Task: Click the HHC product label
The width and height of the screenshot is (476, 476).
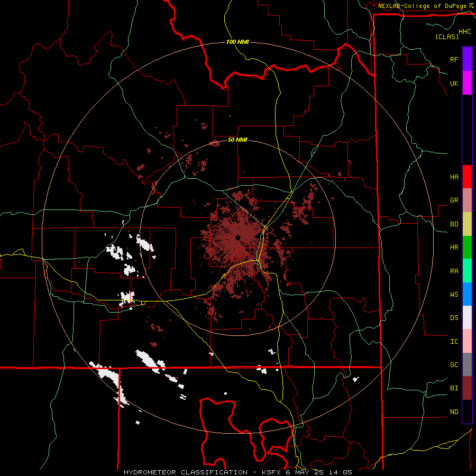Action: coord(464,32)
